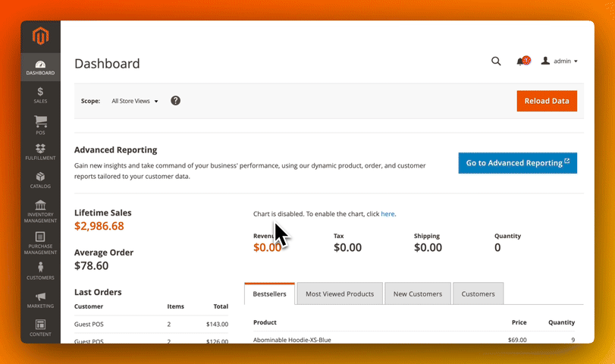
Task: Open the Catalog sidebar menu
Action: pos(40,180)
